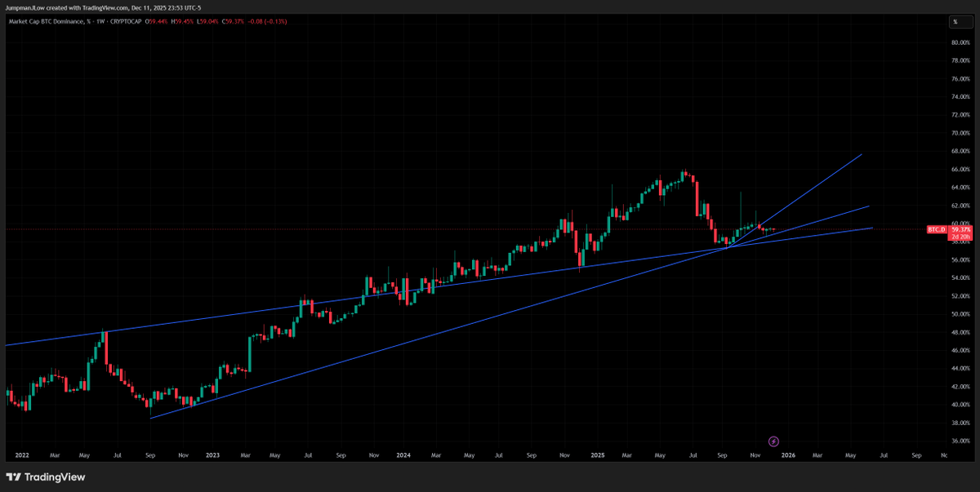The height and width of the screenshot is (492, 980).
Task: Click the CRYPTOCAP source label
Action: (x=125, y=21)
